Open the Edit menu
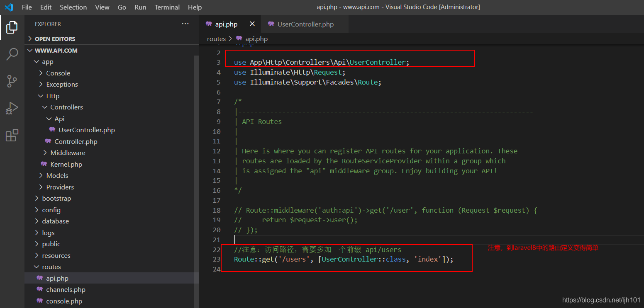Image resolution: width=644 pixels, height=308 pixels. coord(46,7)
